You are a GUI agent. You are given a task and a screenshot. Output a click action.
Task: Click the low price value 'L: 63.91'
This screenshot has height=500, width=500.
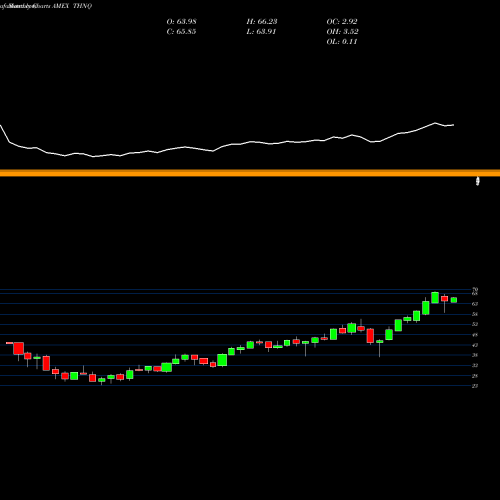(261, 32)
